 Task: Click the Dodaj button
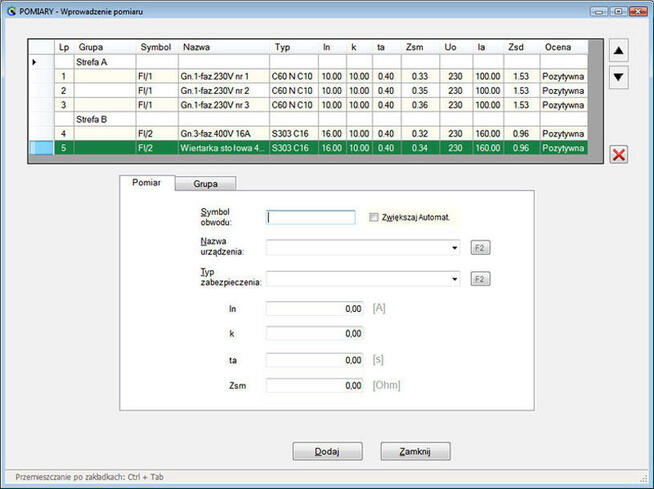pos(326,451)
